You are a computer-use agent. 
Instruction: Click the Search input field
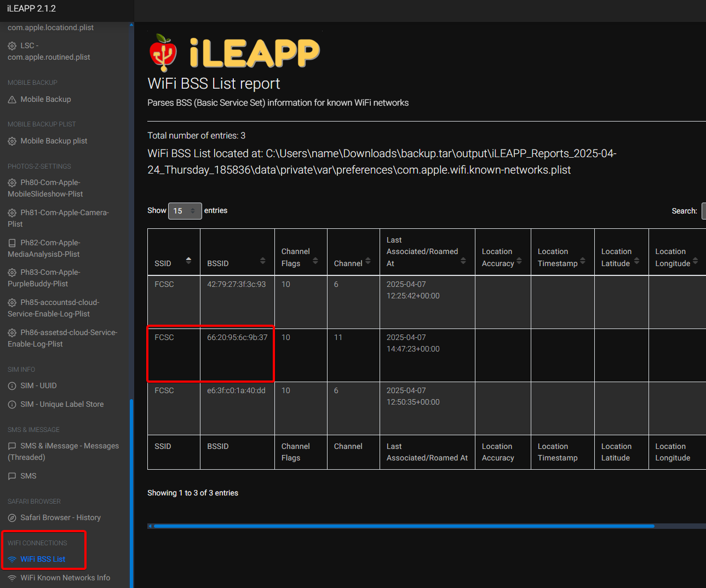[x=704, y=211]
